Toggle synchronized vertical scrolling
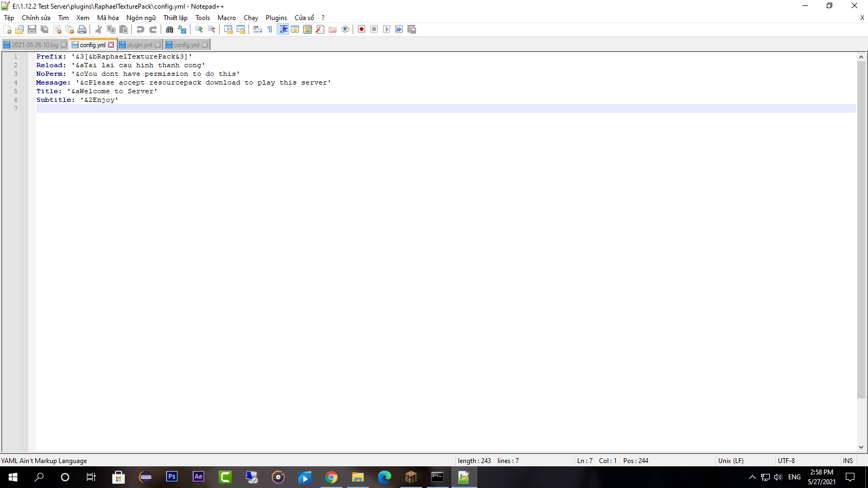This screenshot has width=868, height=488. tap(228, 29)
